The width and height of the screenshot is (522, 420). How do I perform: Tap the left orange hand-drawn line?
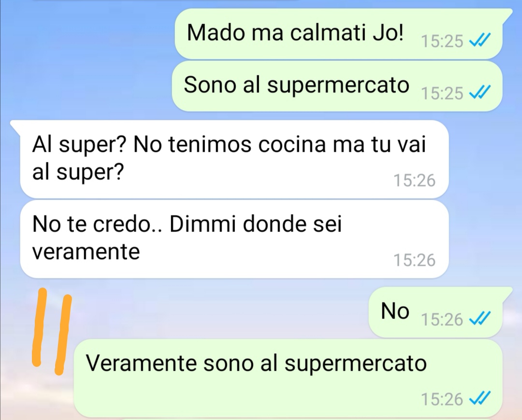39,327
